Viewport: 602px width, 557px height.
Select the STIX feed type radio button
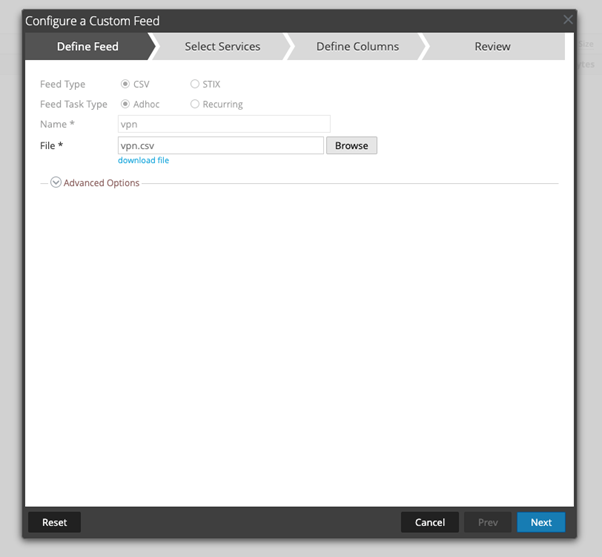coord(195,84)
